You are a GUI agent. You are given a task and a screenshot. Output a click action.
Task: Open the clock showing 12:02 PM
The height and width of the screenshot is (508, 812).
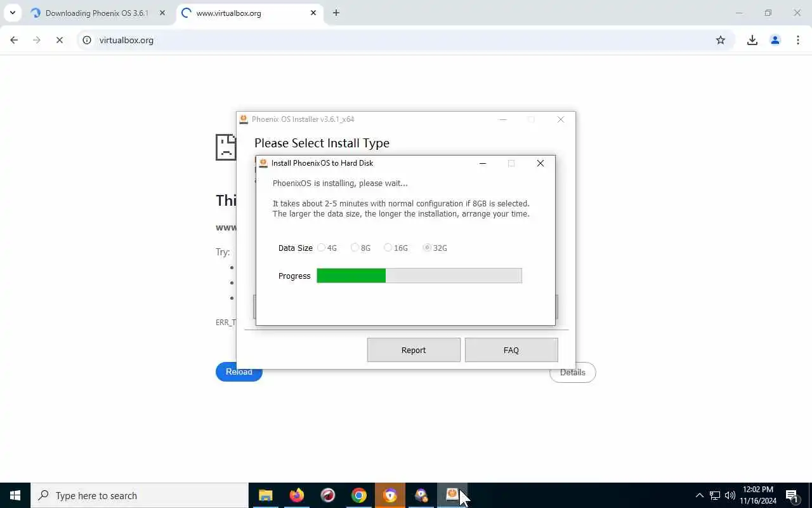[x=758, y=495]
